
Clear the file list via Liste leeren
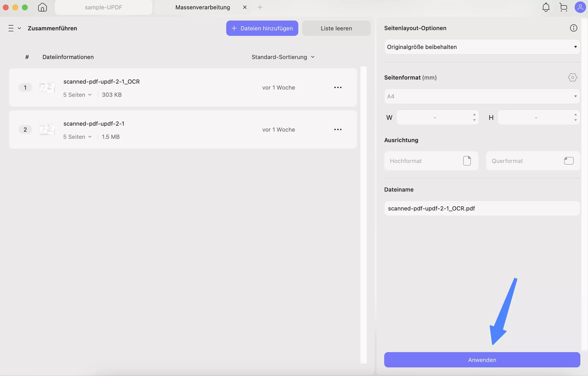(336, 28)
